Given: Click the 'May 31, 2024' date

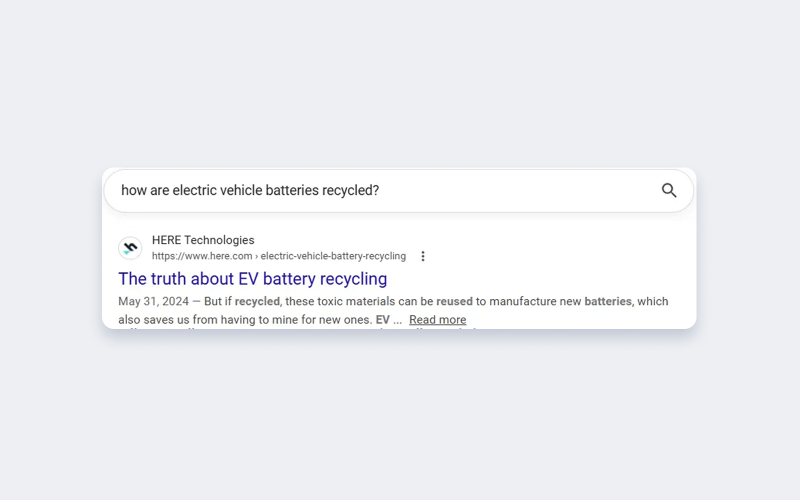Looking at the screenshot, I should tap(154, 302).
